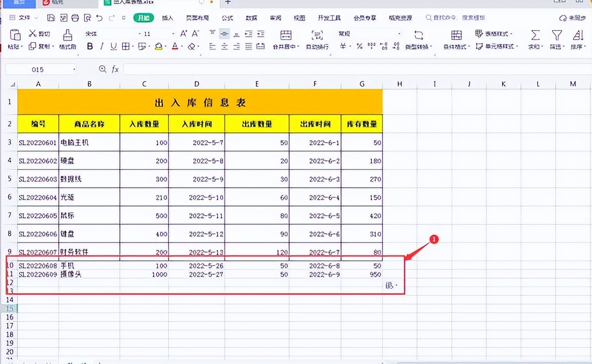This screenshot has width=592, height=364.
Task: Click the Copy icon
Action: 32,46
